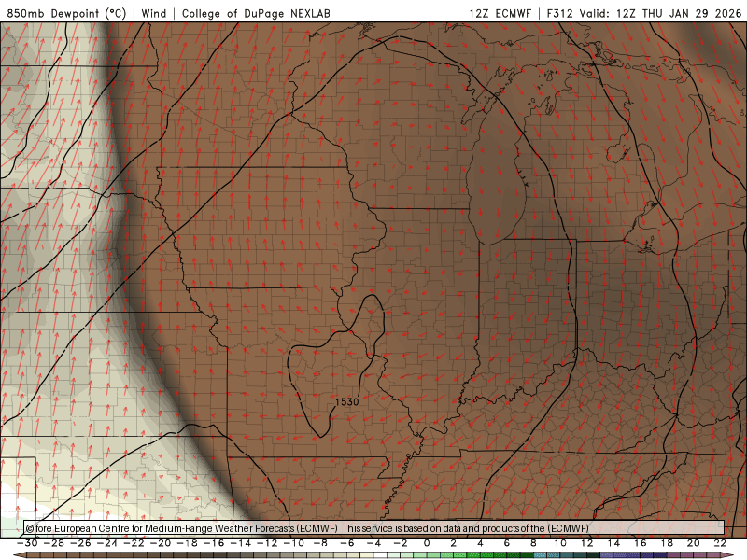This screenshot has height=560, width=747.
Task: Click the '18' value on the color scale
Action: (667, 543)
